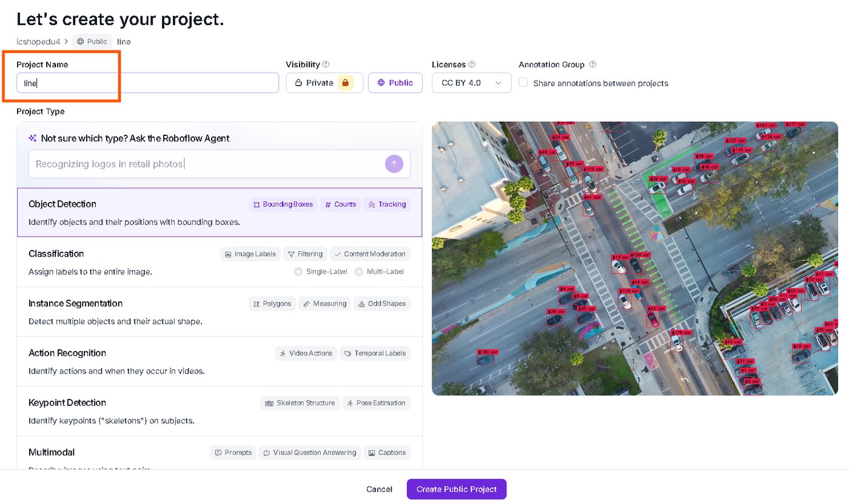The image size is (849, 504).
Task: Choose the Classification project type
Action: (x=220, y=262)
